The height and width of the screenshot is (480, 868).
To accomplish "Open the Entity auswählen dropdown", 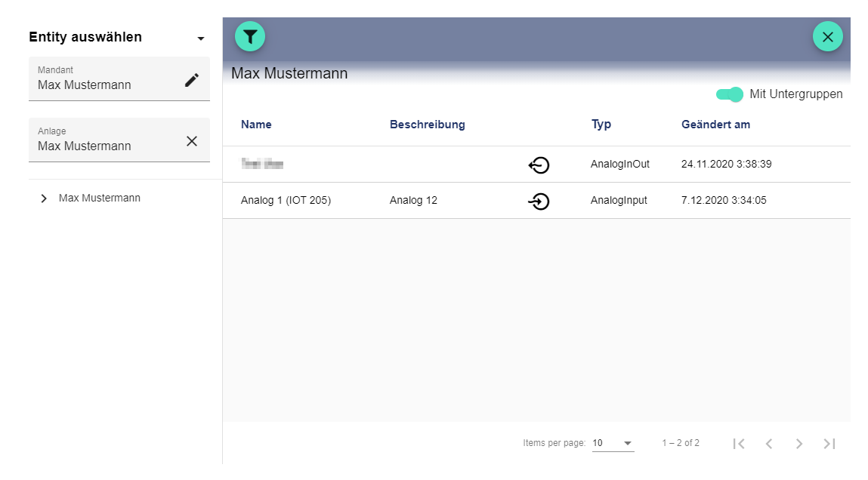I will pyautogui.click(x=199, y=37).
